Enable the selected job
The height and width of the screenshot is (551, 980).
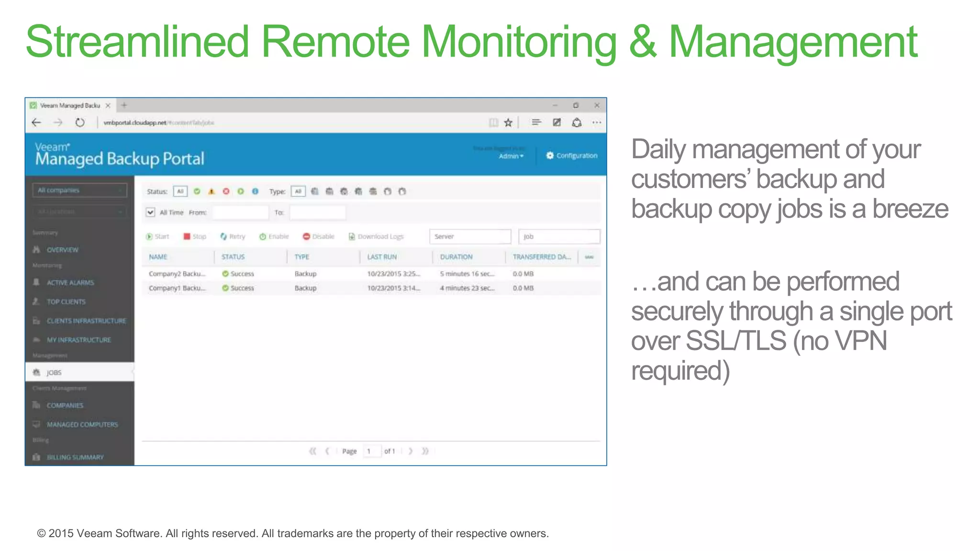coord(274,236)
